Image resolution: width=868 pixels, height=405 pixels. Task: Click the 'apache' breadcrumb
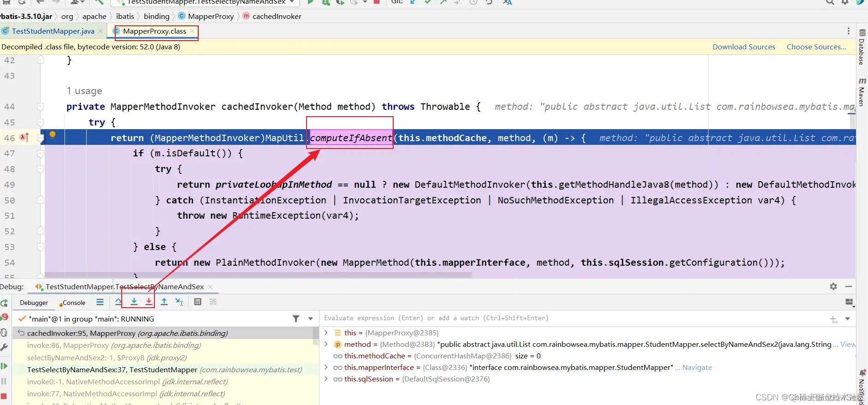(94, 16)
